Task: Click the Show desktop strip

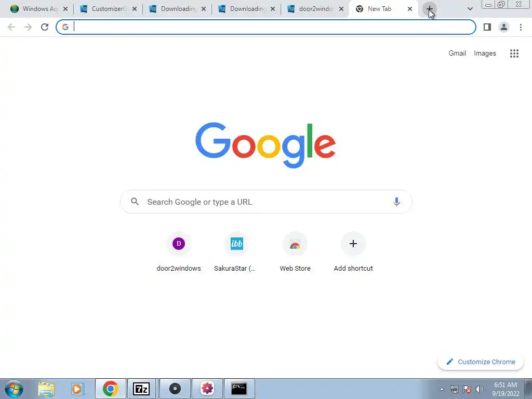Action: point(528,389)
